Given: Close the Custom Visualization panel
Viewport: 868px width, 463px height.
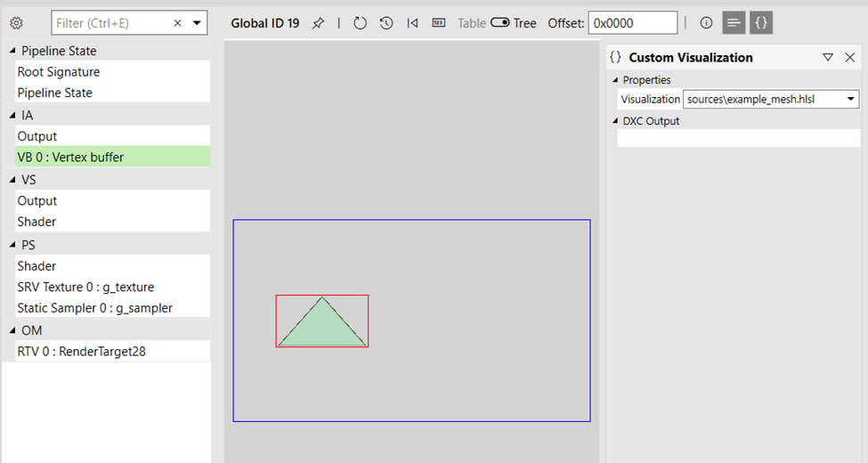Looking at the screenshot, I should 850,57.
